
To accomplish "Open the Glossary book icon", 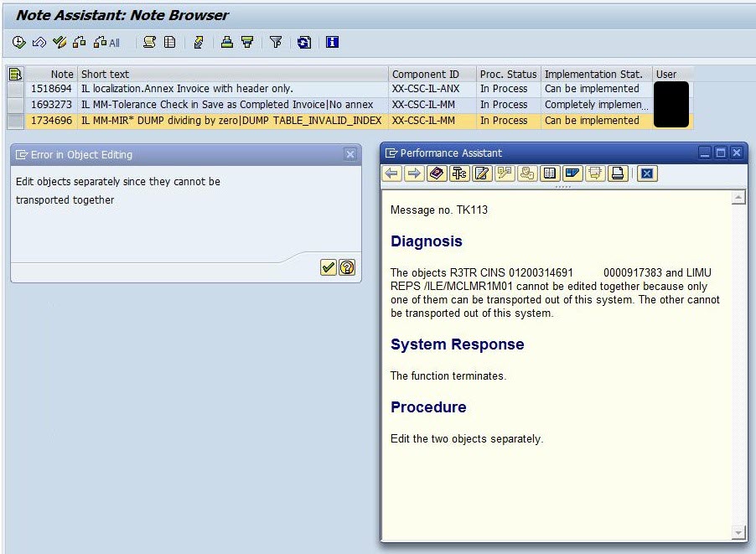I will pyautogui.click(x=550, y=173).
